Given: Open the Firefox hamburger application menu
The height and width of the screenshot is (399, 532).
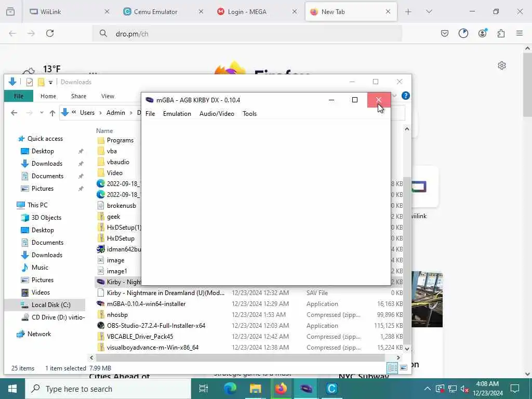Looking at the screenshot, I should tap(520, 33).
